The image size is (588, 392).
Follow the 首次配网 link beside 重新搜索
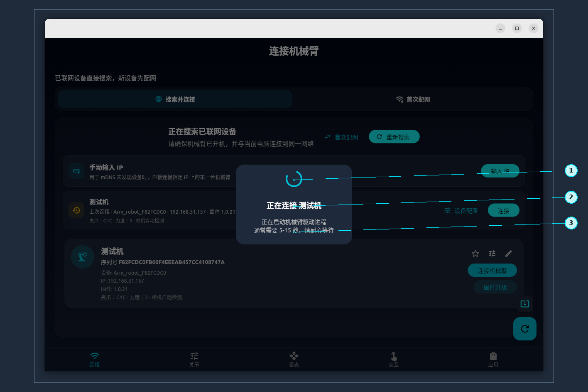pos(341,137)
